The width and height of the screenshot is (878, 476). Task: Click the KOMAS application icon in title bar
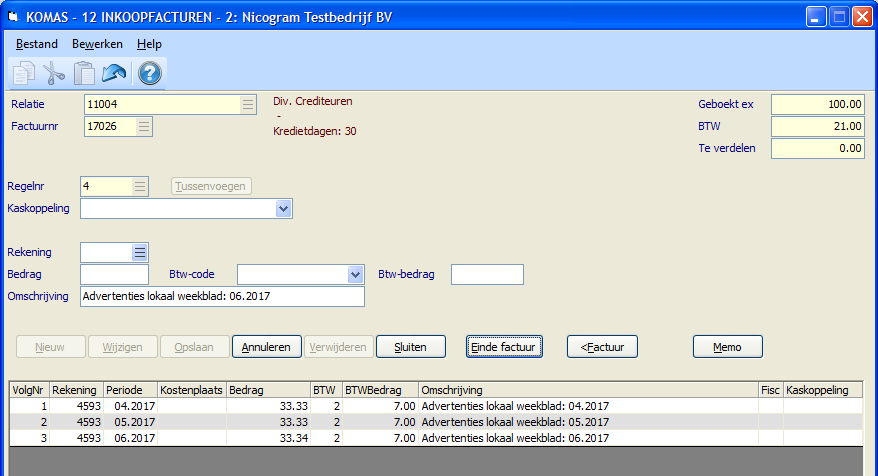coord(13,17)
